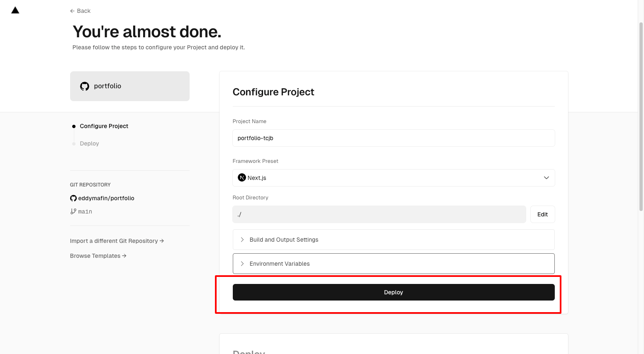
Task: Click Edit button for Root Directory
Action: [x=542, y=214]
